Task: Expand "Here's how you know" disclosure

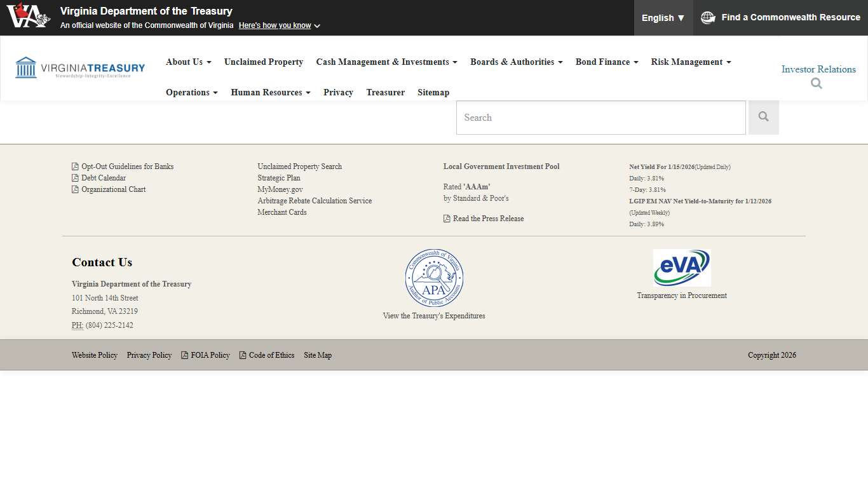Action: coord(279,25)
